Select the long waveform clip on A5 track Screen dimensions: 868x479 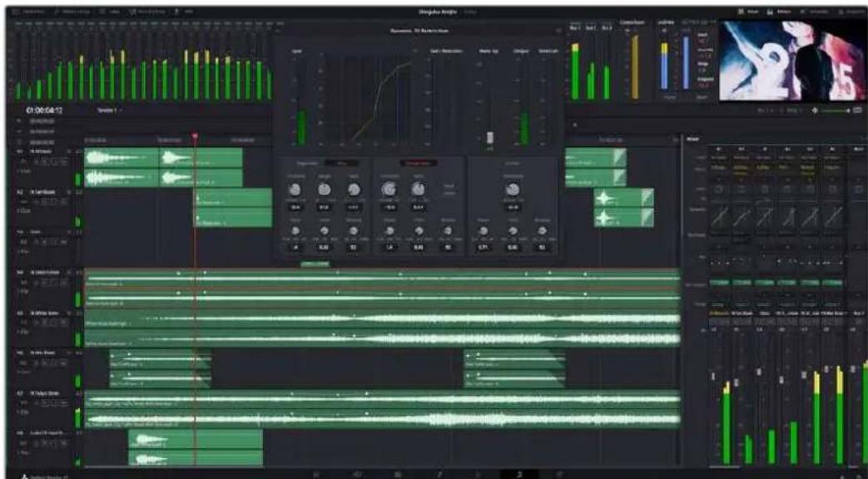coord(382,328)
